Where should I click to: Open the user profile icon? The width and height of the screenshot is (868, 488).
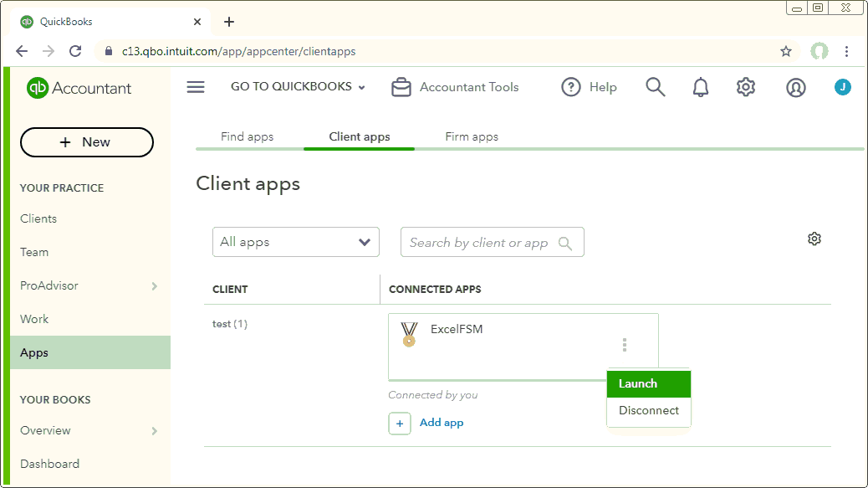click(795, 88)
